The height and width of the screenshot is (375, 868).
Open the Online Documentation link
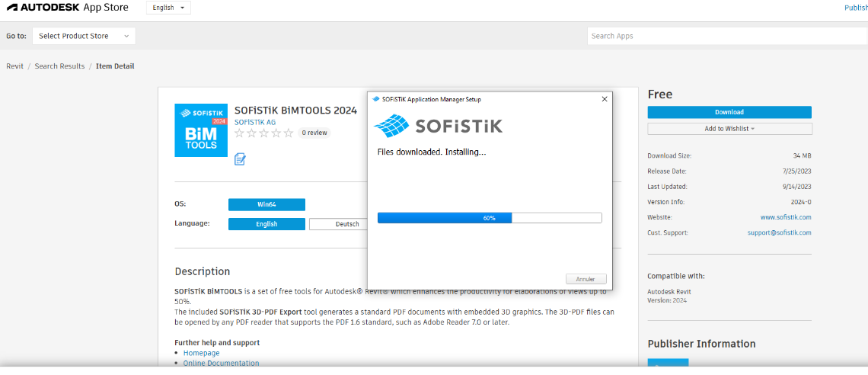221,364
